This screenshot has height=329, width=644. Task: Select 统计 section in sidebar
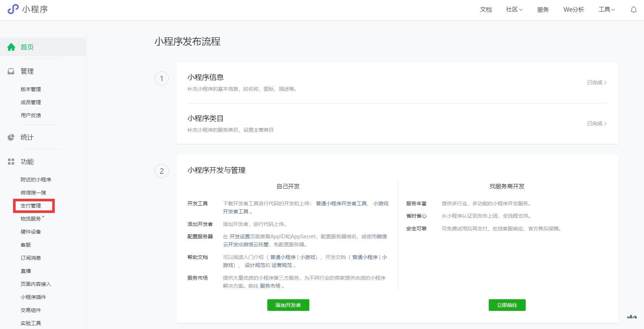(x=27, y=137)
